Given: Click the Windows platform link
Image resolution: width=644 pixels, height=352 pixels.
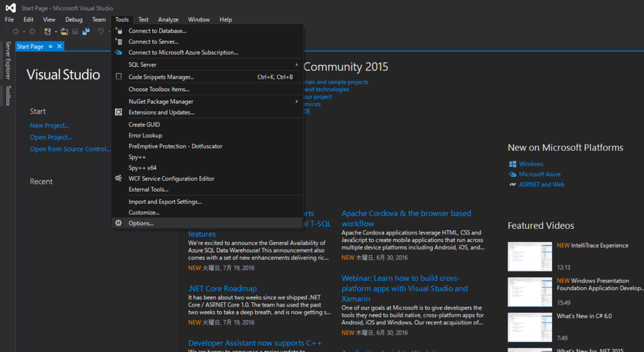Looking at the screenshot, I should pyautogui.click(x=531, y=164).
